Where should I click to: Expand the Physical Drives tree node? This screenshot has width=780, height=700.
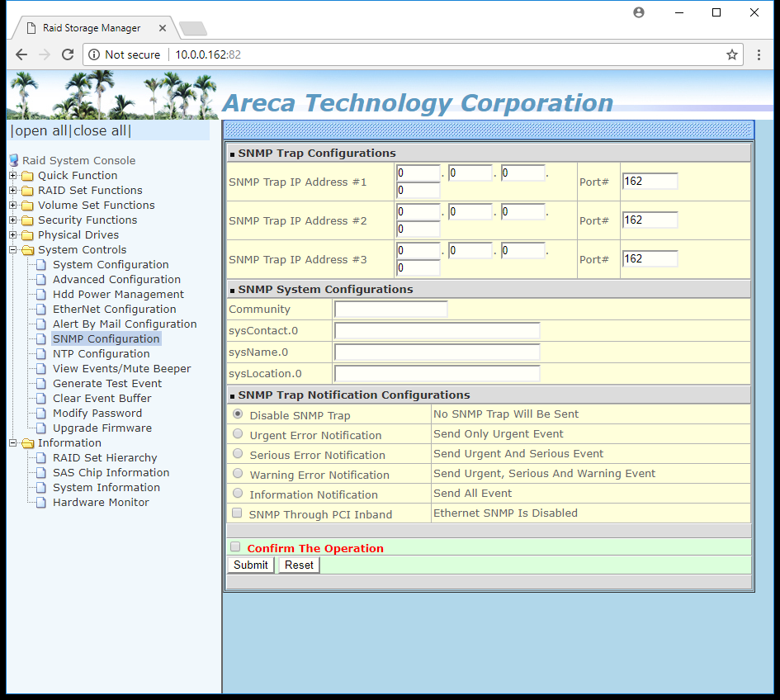(13, 234)
